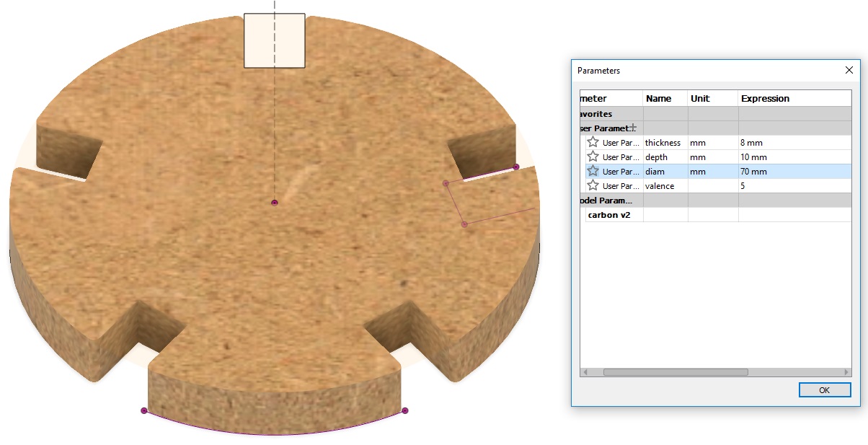868x445 pixels.
Task: Toggle favorite star for thickness parameter
Action: tap(593, 142)
